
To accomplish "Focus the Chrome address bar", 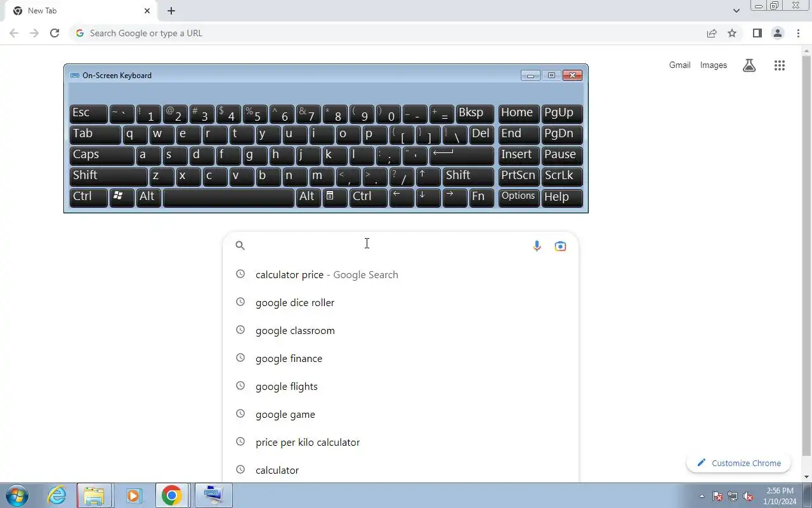I will coord(387,33).
